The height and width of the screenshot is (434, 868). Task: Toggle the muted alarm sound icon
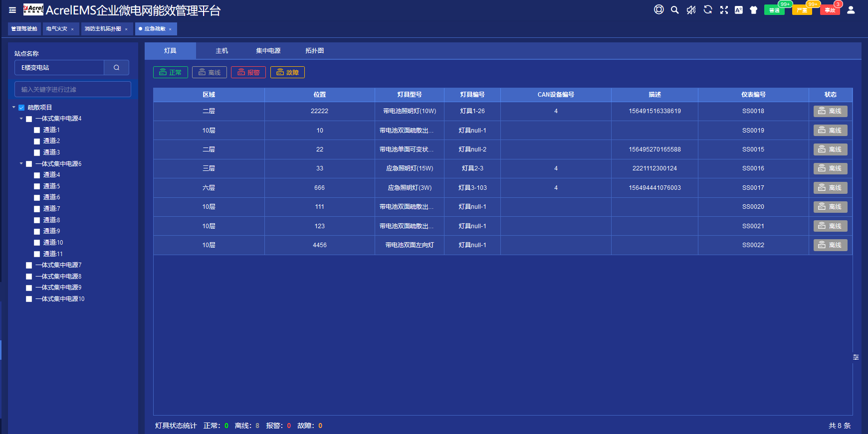pyautogui.click(x=691, y=10)
